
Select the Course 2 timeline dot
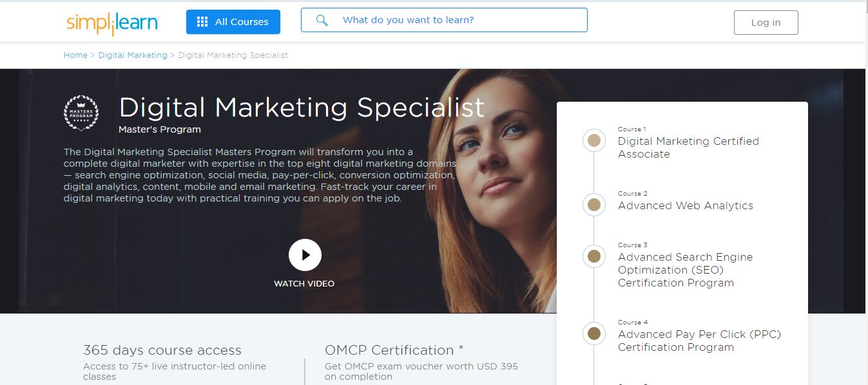[593, 205]
